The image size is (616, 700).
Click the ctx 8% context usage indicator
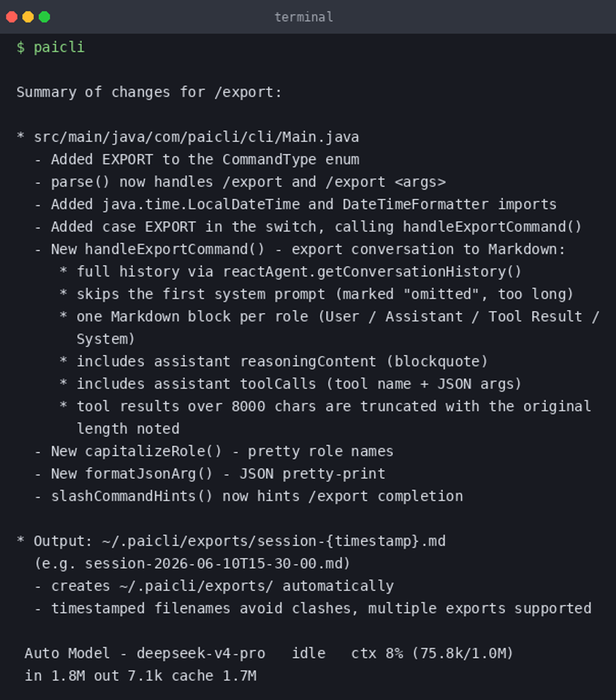tap(432, 653)
